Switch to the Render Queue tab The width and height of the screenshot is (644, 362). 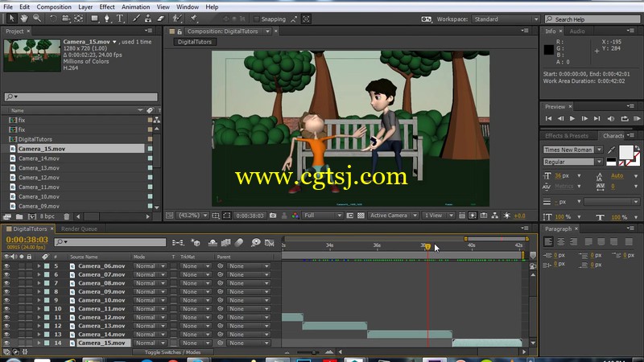(79, 228)
